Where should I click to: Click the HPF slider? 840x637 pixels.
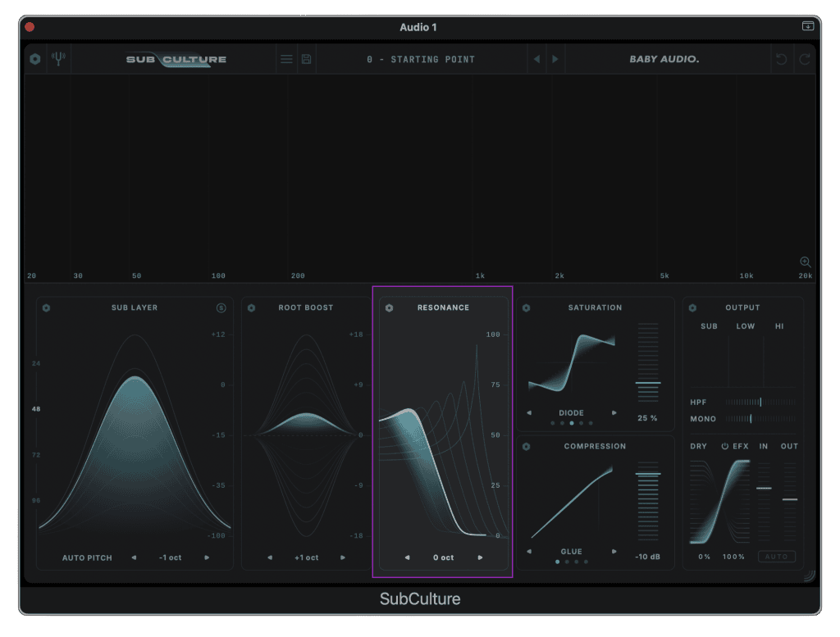click(760, 402)
